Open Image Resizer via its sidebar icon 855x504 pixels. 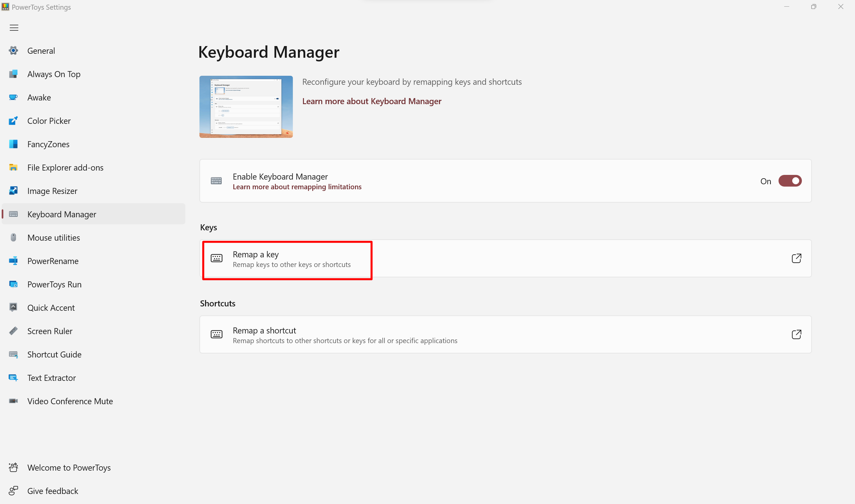(x=13, y=191)
